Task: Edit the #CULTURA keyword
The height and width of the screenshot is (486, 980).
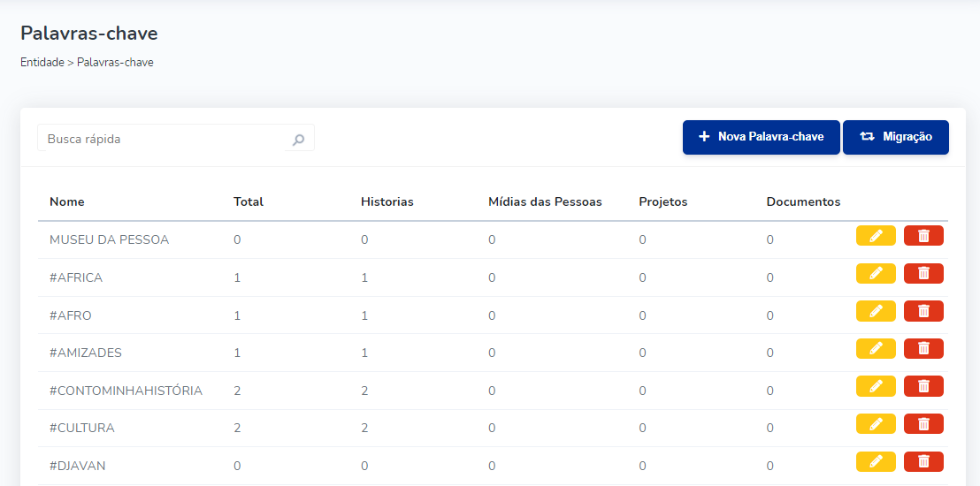Action: click(876, 423)
